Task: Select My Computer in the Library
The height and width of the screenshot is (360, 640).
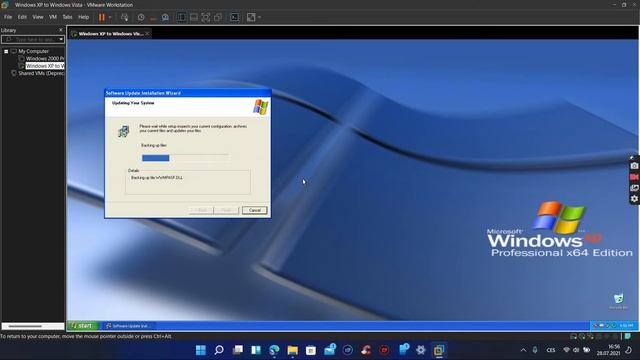Action: click(33, 51)
